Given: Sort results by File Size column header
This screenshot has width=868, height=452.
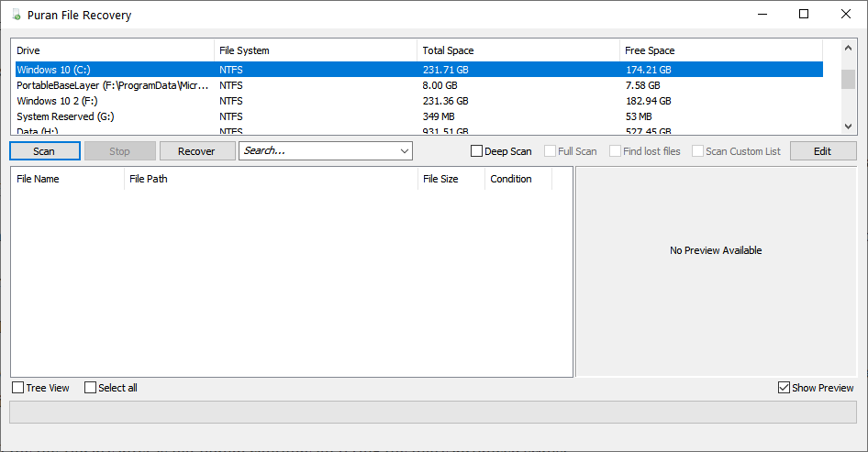Looking at the screenshot, I should click(451, 179).
